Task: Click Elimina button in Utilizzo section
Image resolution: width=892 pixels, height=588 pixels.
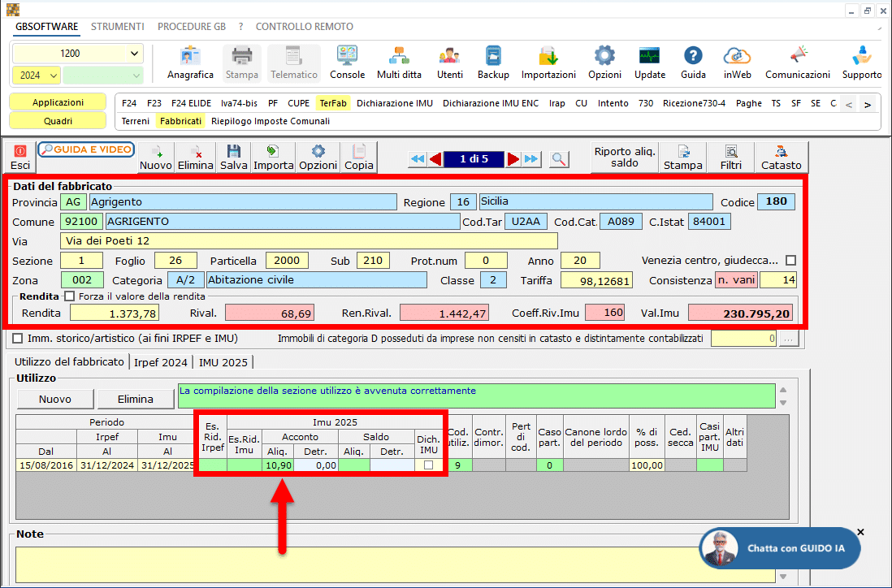Action: coord(136,400)
